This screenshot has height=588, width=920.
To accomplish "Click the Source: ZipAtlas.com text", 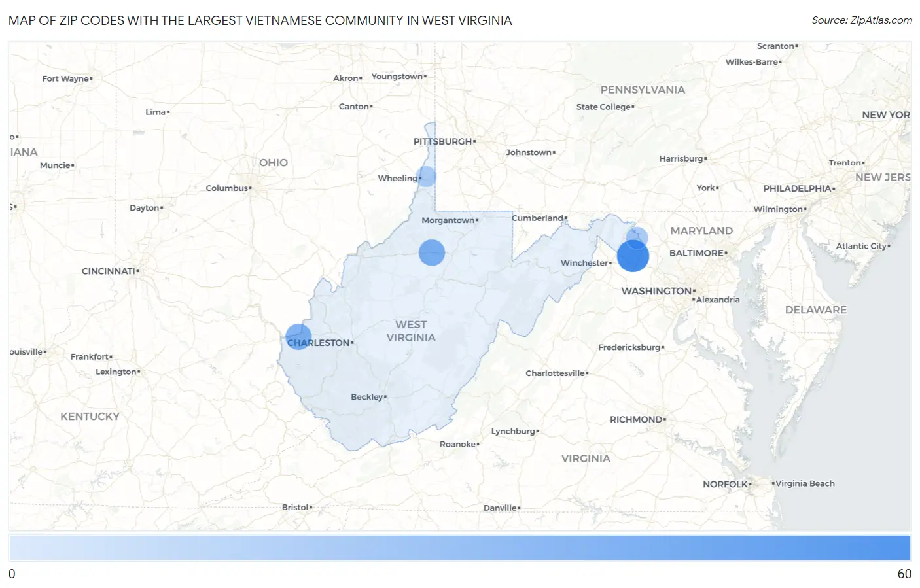I will click(862, 20).
